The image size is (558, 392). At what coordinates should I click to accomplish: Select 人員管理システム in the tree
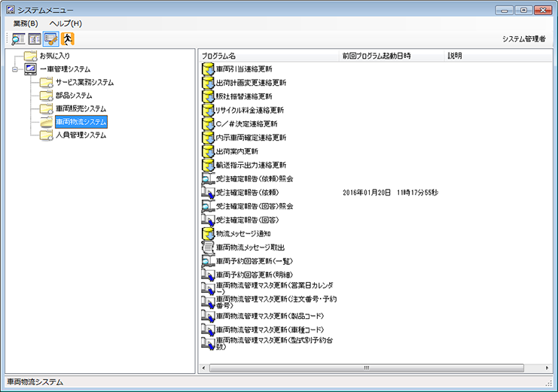tap(81, 135)
